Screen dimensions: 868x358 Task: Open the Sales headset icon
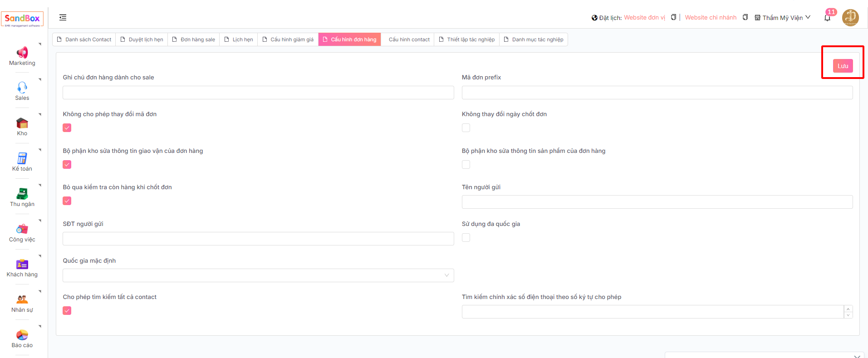(22, 87)
